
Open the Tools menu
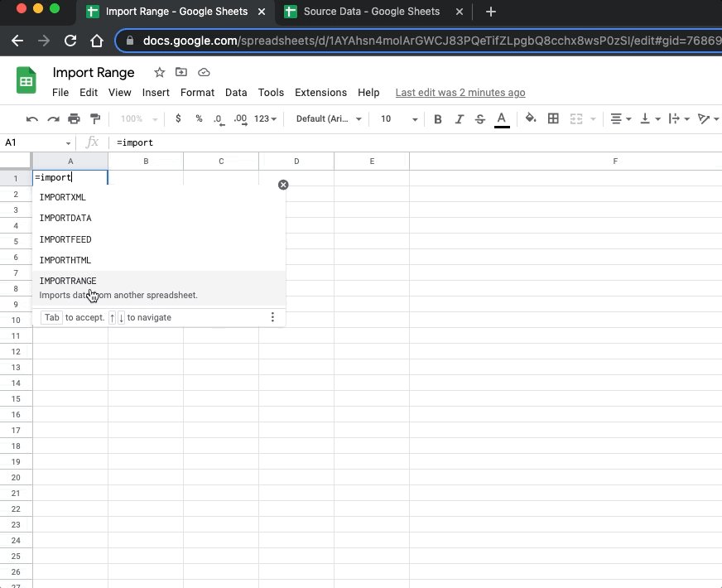pos(271,93)
